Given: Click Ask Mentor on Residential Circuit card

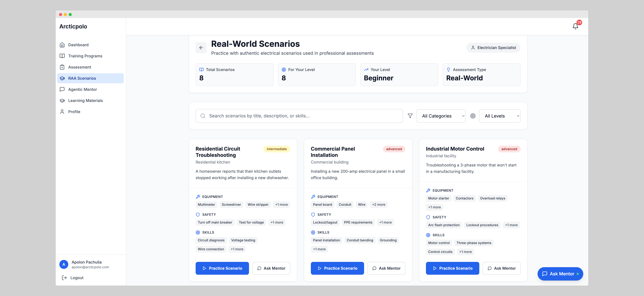Looking at the screenshot, I should click(271, 268).
